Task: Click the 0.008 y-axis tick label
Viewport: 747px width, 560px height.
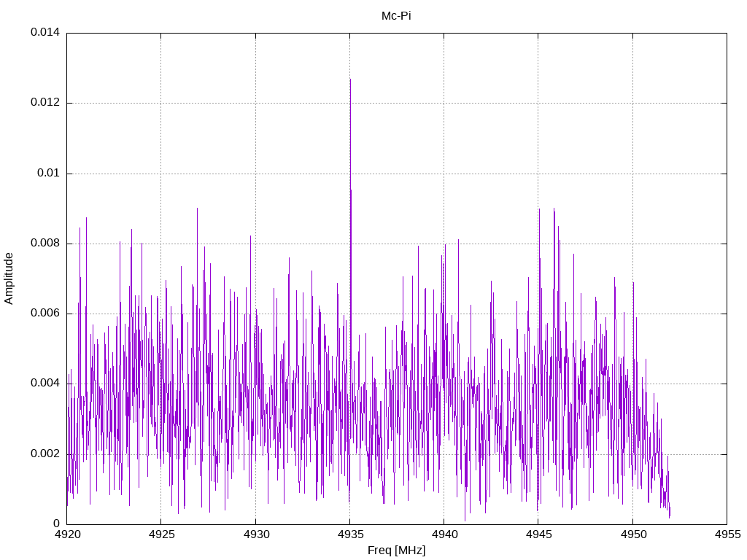Action: [45, 243]
